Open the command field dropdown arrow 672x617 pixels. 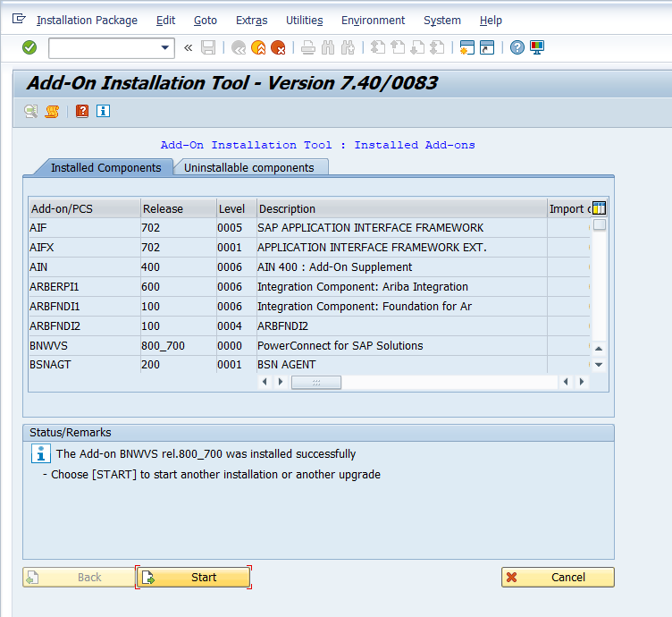[x=165, y=47]
